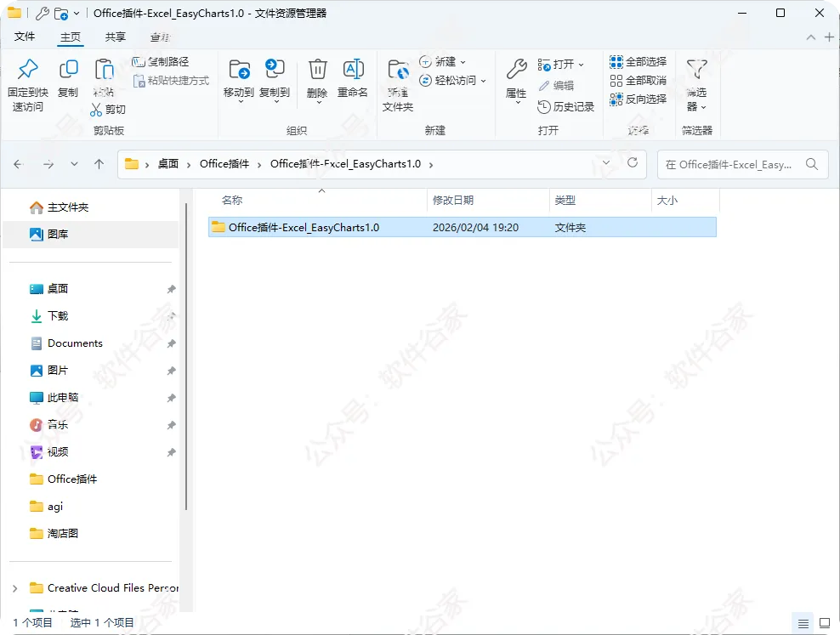The width and height of the screenshot is (840, 635).
Task: Click Invert selection (反向选择)
Action: 638,99
